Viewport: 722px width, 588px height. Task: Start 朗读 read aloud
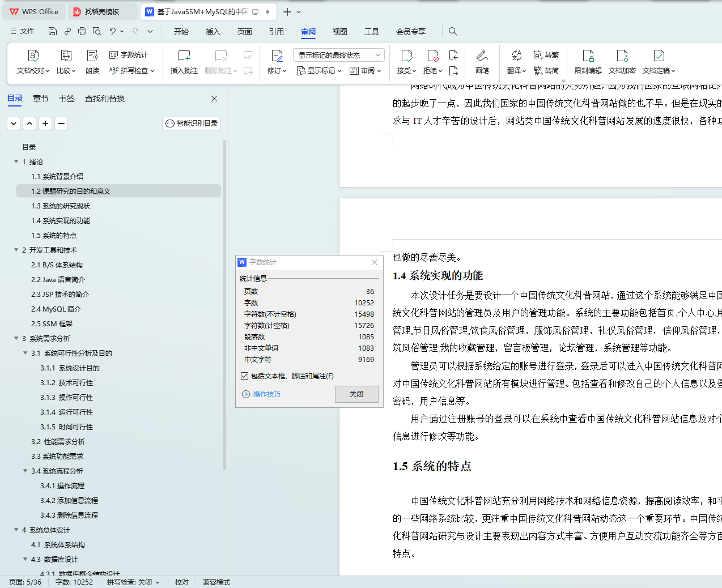(92, 62)
